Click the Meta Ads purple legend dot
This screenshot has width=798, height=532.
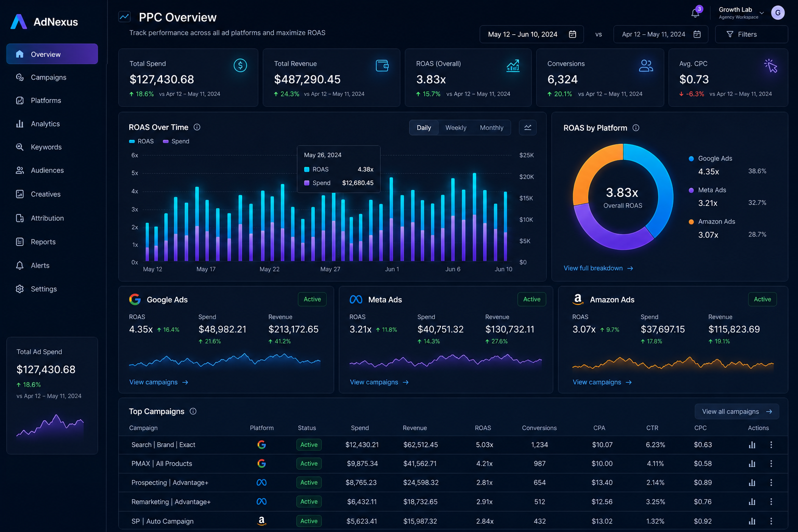(691, 190)
